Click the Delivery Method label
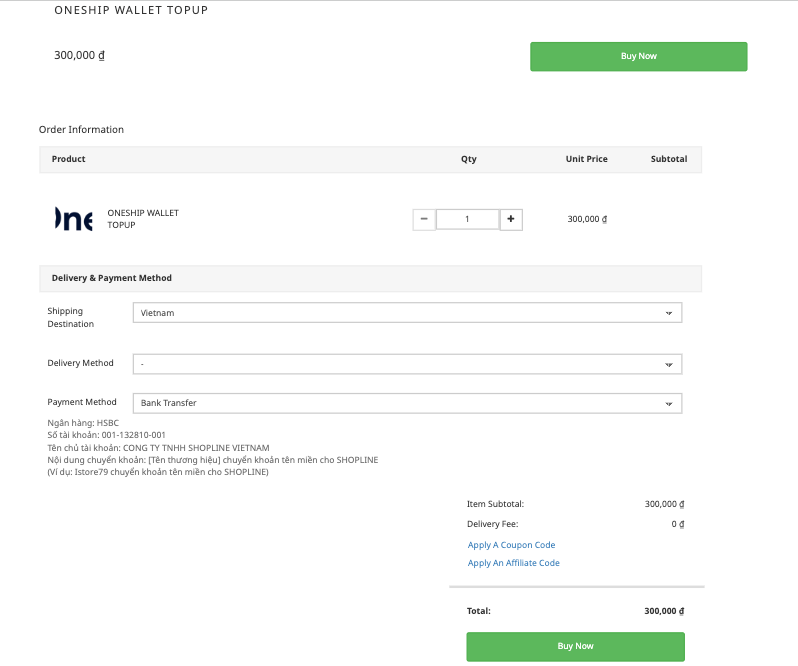 point(80,363)
